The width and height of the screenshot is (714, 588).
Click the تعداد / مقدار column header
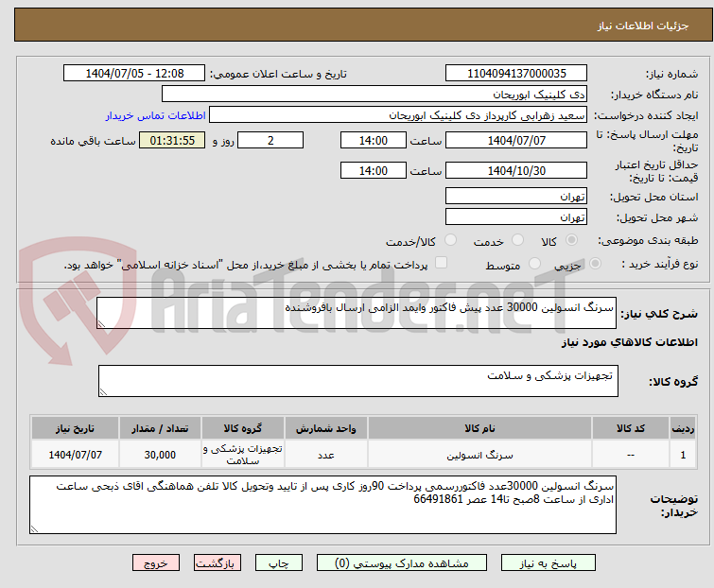160,428
